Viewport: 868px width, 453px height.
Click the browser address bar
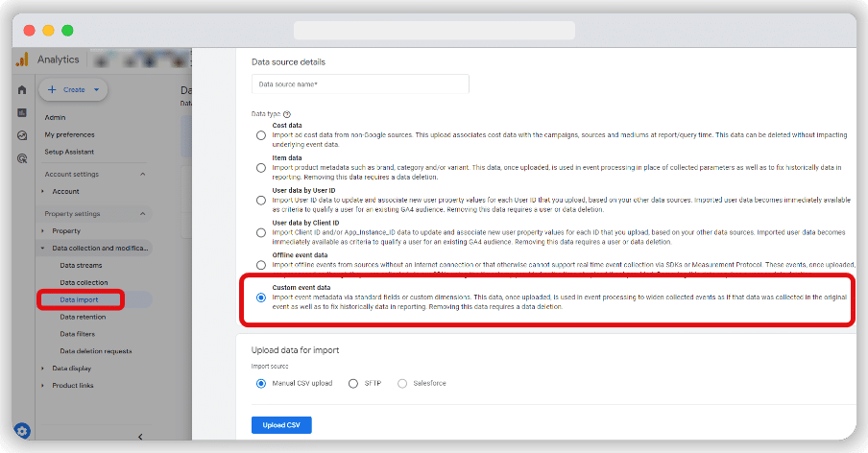point(434,31)
